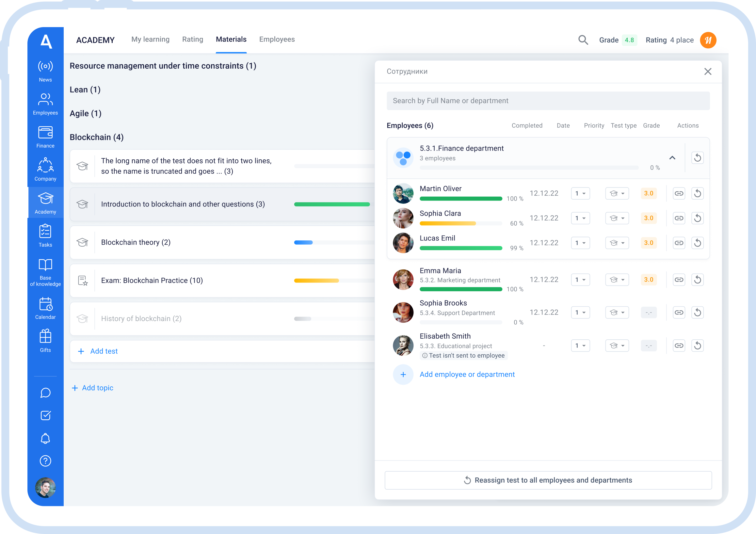Switch to the Employees top tab
Image resolution: width=756 pixels, height=534 pixels.
(277, 40)
